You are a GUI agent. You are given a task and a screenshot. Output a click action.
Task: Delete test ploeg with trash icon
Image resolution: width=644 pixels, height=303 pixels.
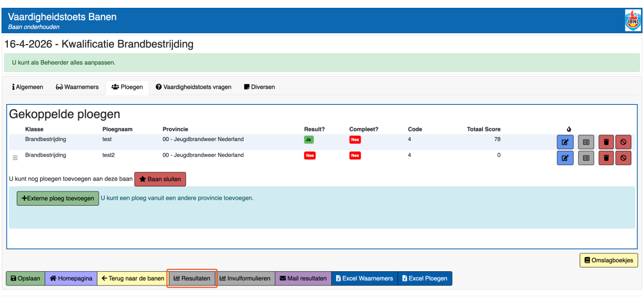pyautogui.click(x=607, y=142)
